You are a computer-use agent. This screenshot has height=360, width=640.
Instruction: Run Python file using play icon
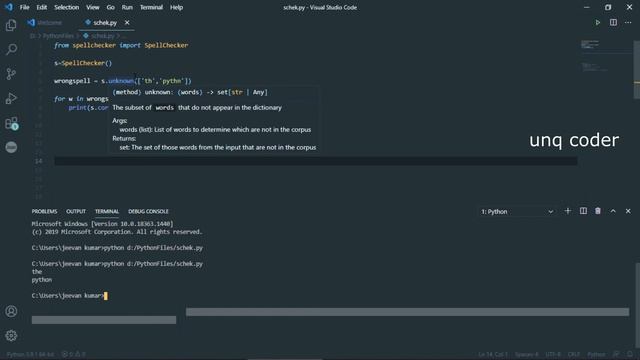598,22
